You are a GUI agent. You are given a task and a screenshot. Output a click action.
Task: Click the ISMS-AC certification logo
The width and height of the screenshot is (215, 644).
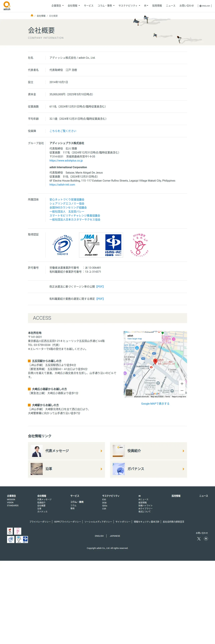pos(113,245)
